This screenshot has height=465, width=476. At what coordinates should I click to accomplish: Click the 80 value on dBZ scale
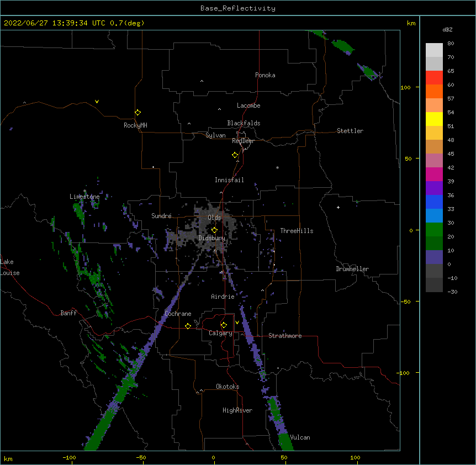pos(451,44)
